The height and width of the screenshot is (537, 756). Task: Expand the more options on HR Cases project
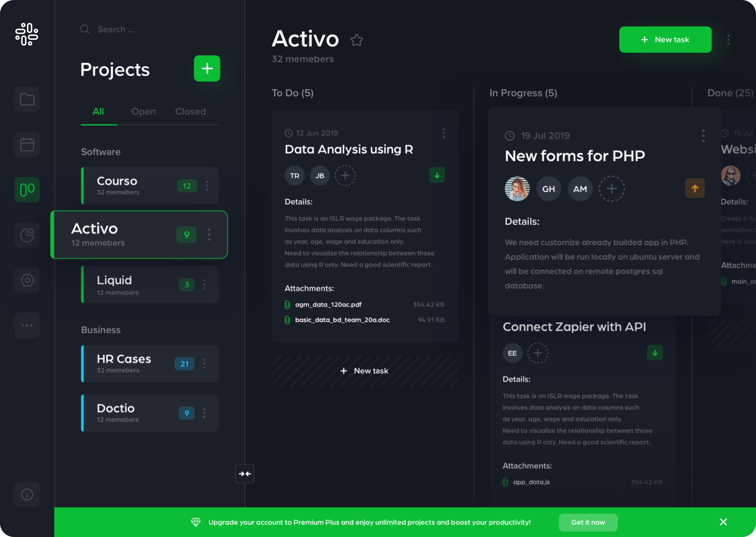pos(205,364)
